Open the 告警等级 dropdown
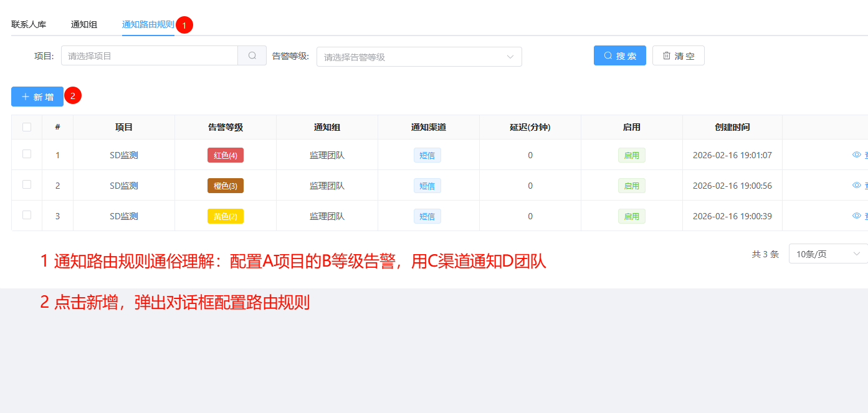Image resolution: width=868 pixels, height=413 pixels. 419,57
